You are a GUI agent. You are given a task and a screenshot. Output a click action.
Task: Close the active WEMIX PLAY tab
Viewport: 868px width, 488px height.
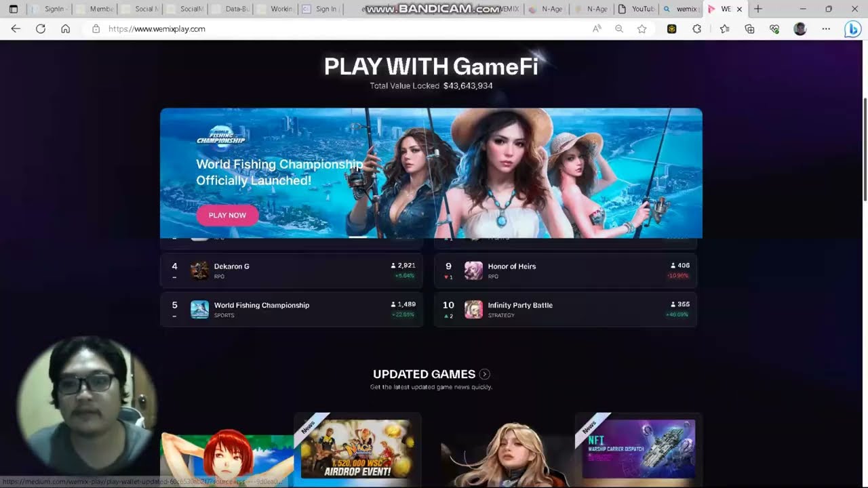739,9
